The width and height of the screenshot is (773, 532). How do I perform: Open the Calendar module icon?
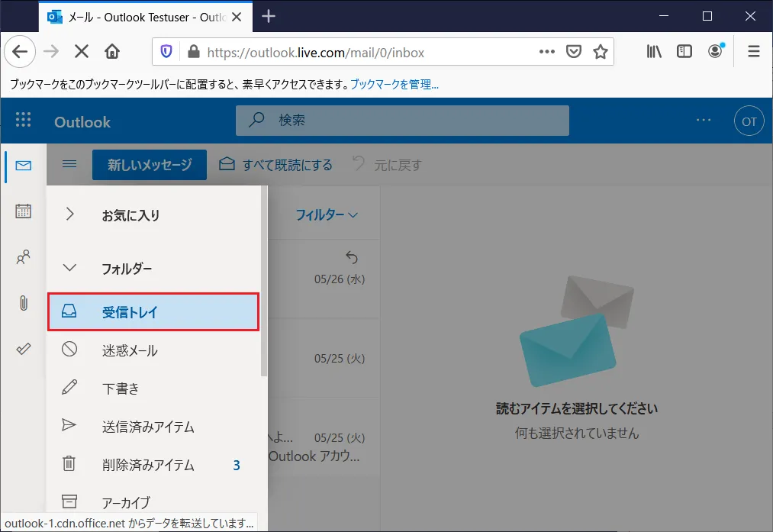23,211
